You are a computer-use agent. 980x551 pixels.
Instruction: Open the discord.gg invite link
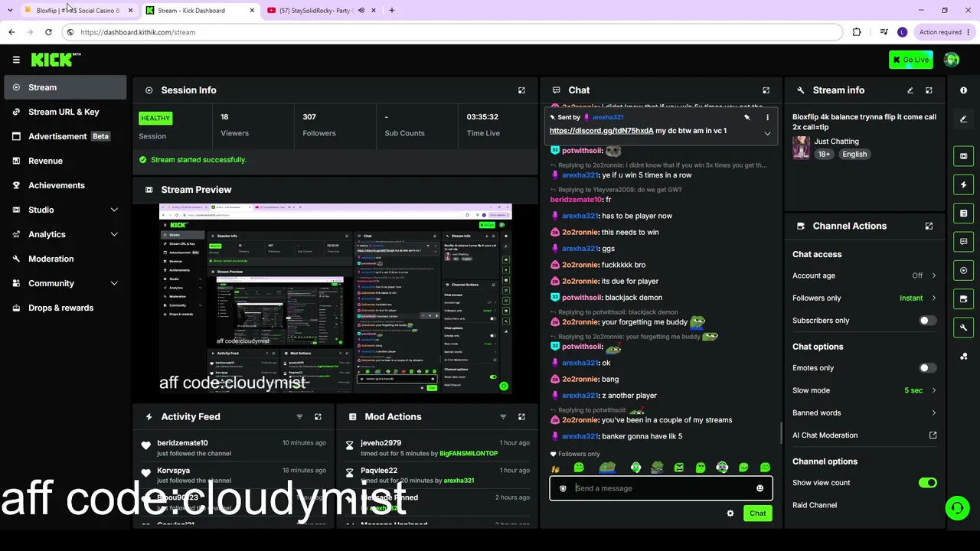602,131
